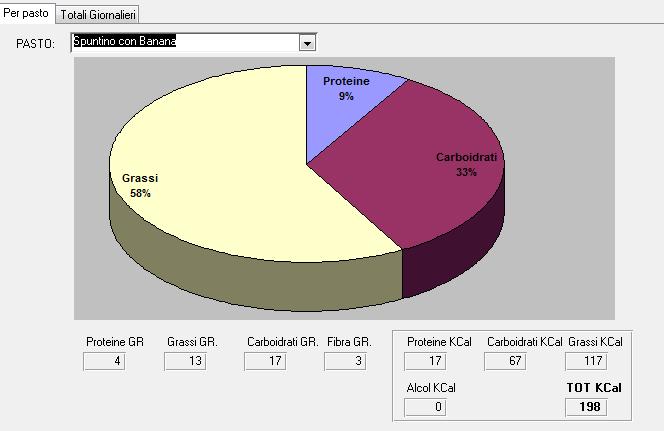Select the Per pasto tab
Image resolution: width=664 pixels, height=431 pixels.
point(26,13)
